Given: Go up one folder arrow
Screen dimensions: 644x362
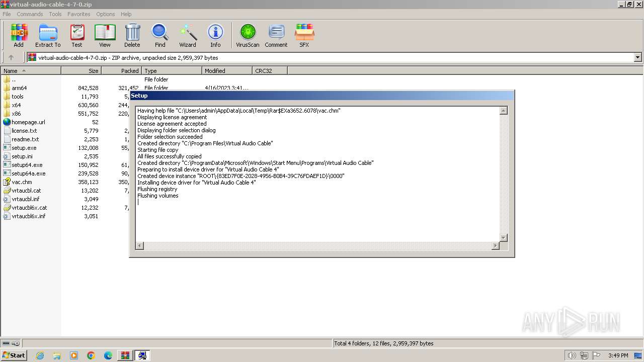Looking at the screenshot, I should pyautogui.click(x=11, y=57).
